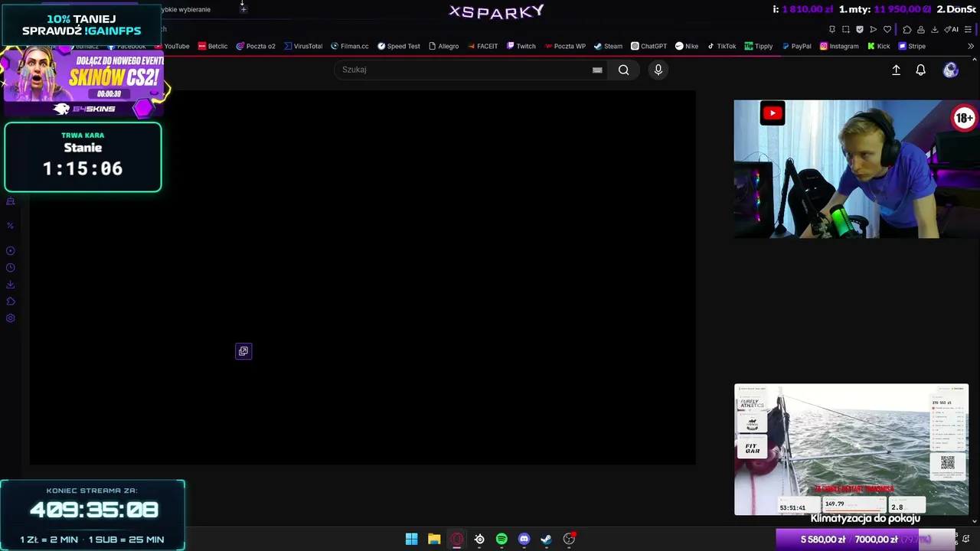Click the send/flow arrow icon

point(874,29)
